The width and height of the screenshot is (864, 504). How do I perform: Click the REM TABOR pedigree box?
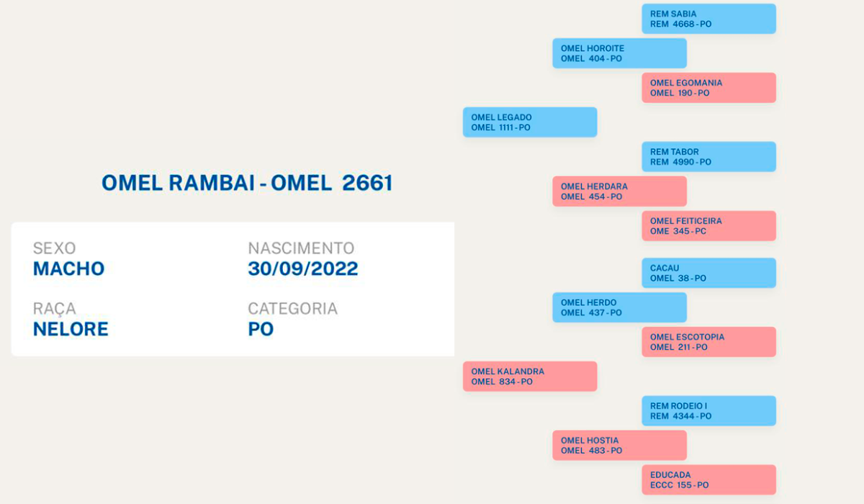point(708,157)
